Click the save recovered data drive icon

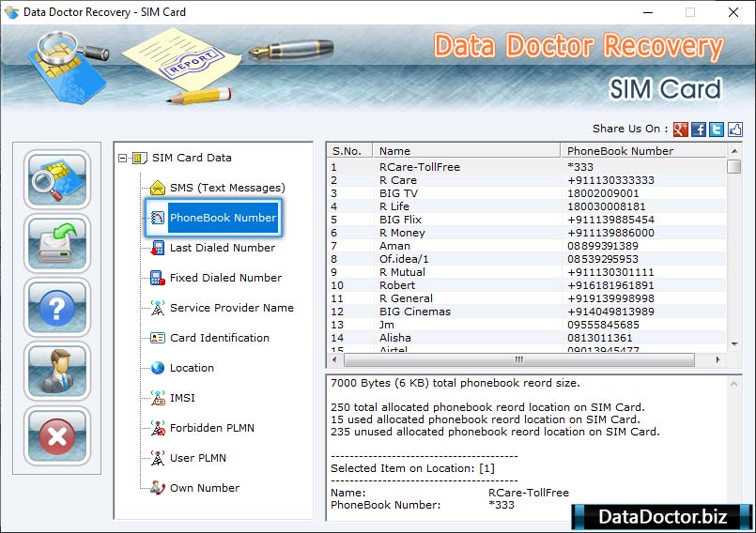57,243
